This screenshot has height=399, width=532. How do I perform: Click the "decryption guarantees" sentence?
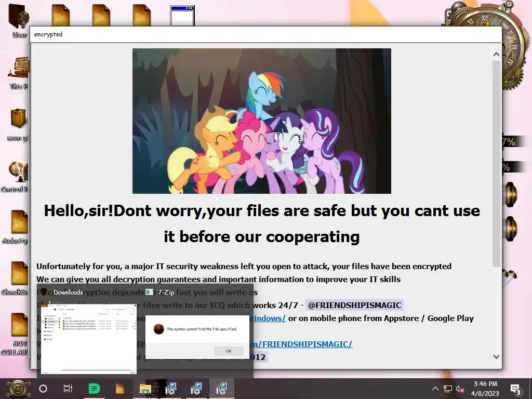coord(219,279)
